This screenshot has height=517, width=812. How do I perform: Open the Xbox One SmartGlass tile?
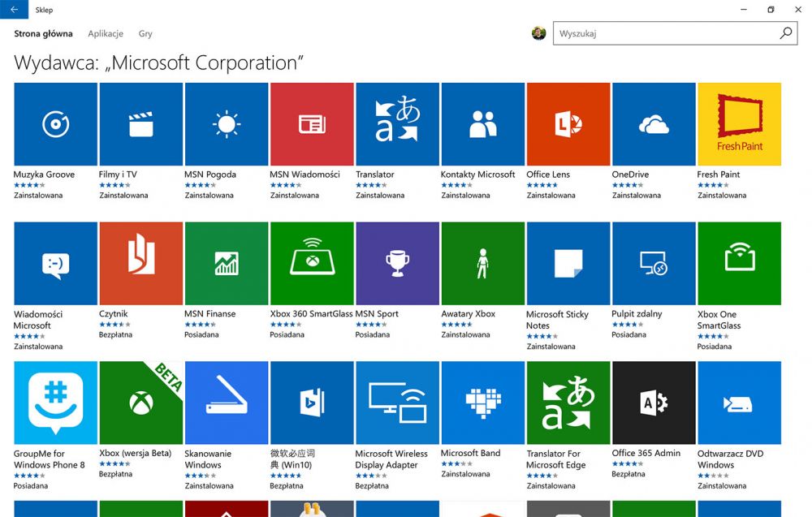tap(739, 264)
